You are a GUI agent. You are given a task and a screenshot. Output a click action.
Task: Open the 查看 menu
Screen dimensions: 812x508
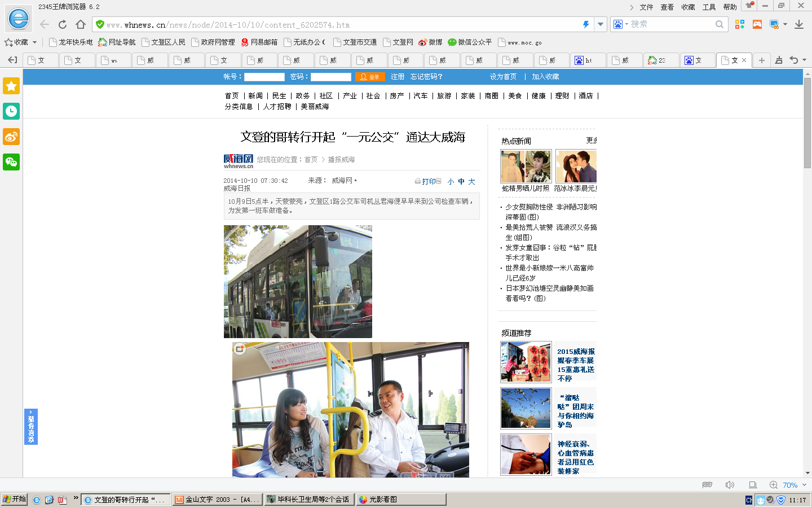pyautogui.click(x=667, y=7)
